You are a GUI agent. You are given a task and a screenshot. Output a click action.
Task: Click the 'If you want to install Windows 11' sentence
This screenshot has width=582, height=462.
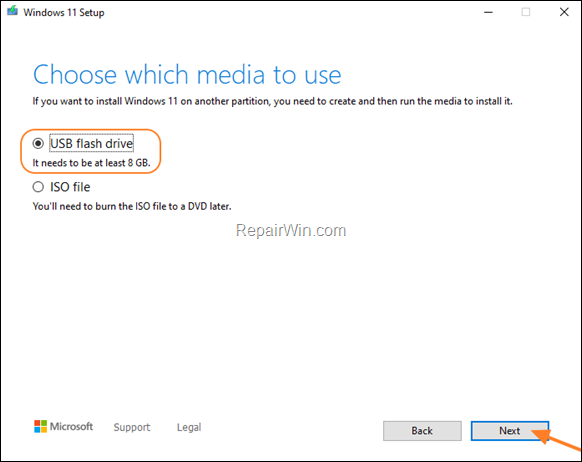[x=272, y=101]
